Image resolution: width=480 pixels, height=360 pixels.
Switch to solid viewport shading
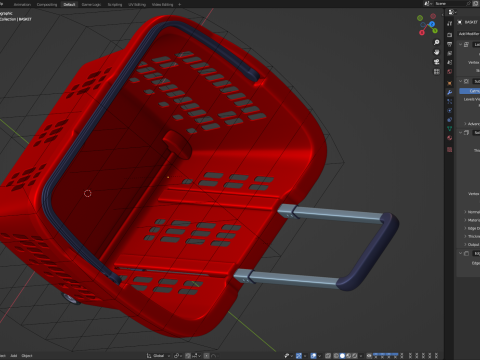(342, 356)
